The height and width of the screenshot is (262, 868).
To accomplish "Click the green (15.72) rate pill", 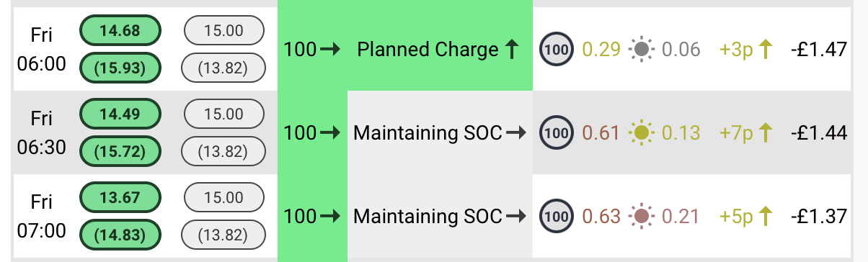I will 120,151.
